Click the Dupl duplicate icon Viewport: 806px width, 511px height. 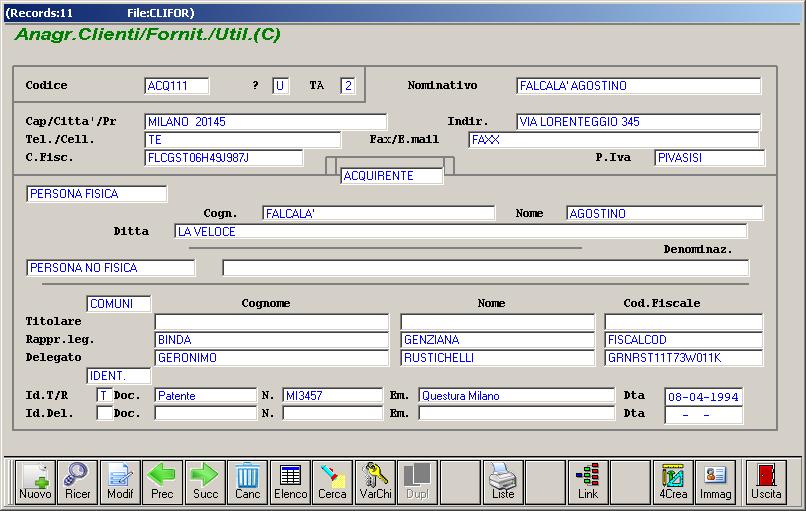417,481
